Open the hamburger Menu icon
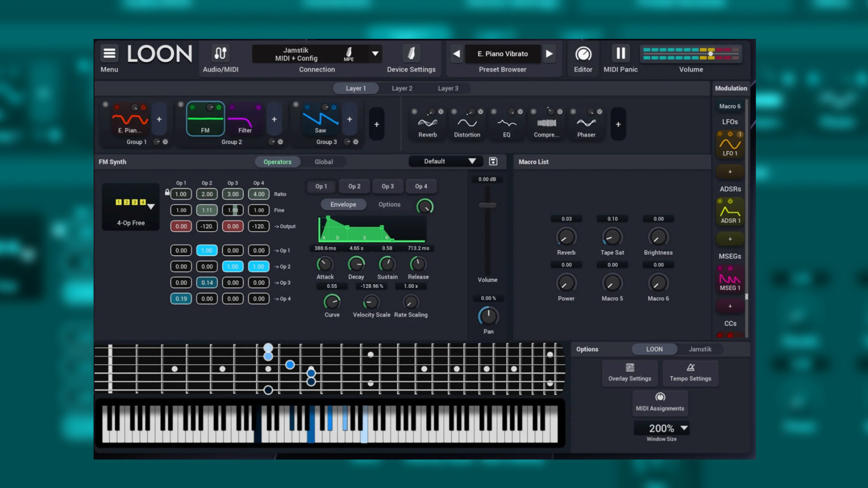868x488 pixels. (x=109, y=53)
